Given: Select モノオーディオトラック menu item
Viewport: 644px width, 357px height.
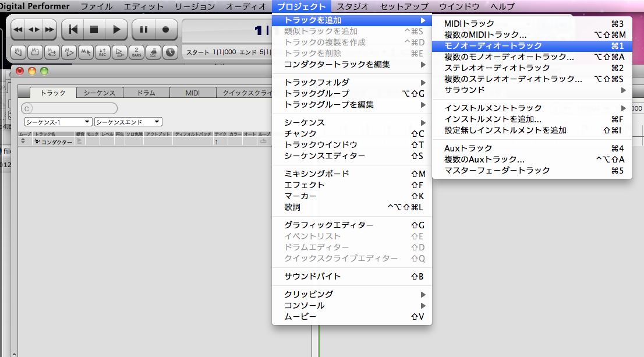Looking at the screenshot, I should tap(532, 45).
